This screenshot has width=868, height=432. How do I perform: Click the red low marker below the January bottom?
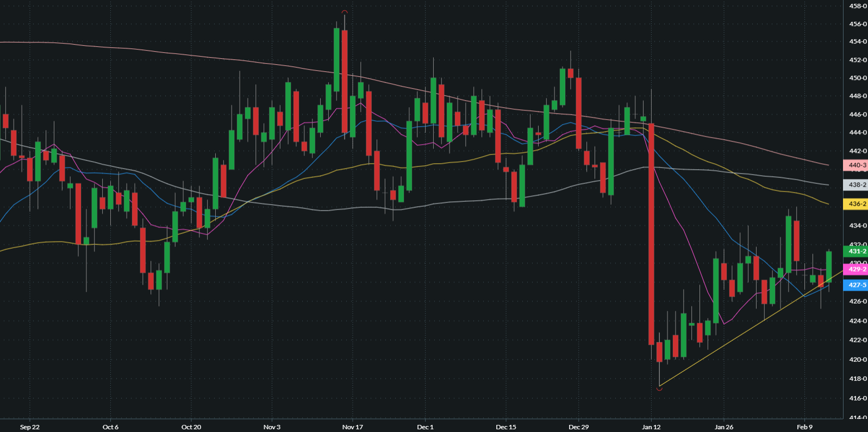point(659,388)
